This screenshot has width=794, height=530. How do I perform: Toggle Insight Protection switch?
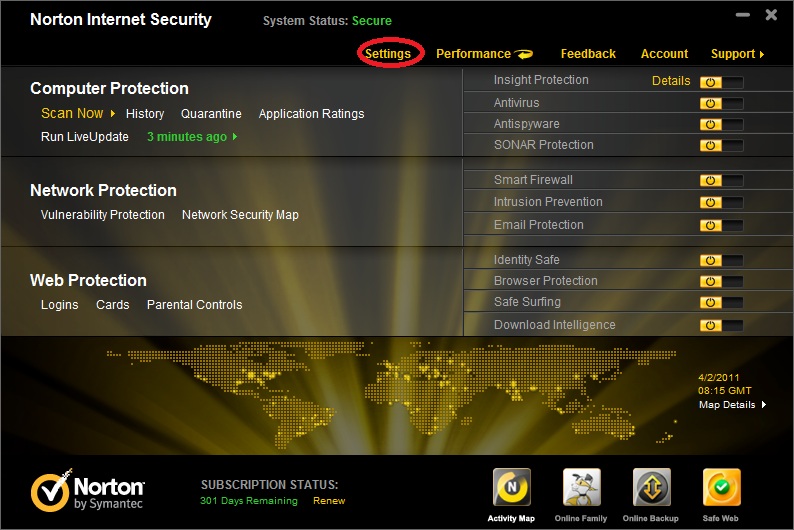pos(722,82)
